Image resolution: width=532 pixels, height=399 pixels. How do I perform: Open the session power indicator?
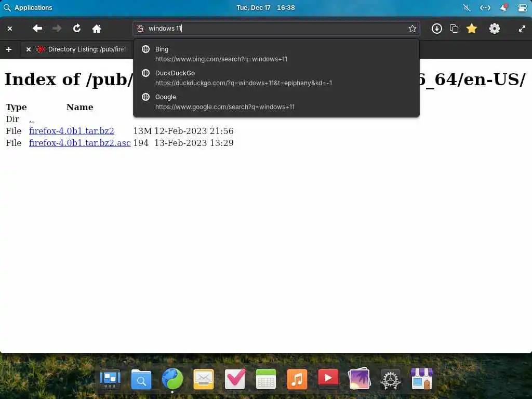click(x=523, y=7)
